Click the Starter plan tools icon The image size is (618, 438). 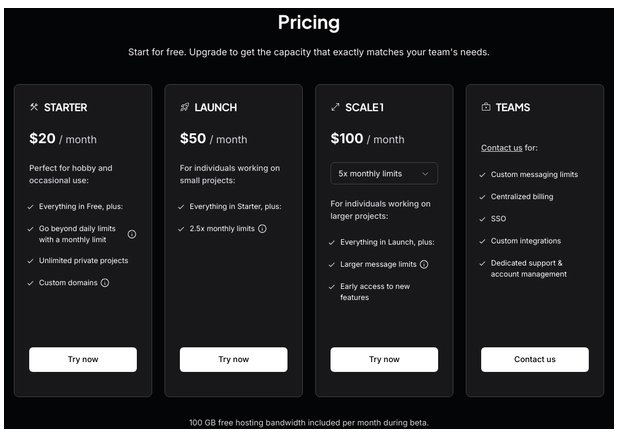pyautogui.click(x=34, y=107)
